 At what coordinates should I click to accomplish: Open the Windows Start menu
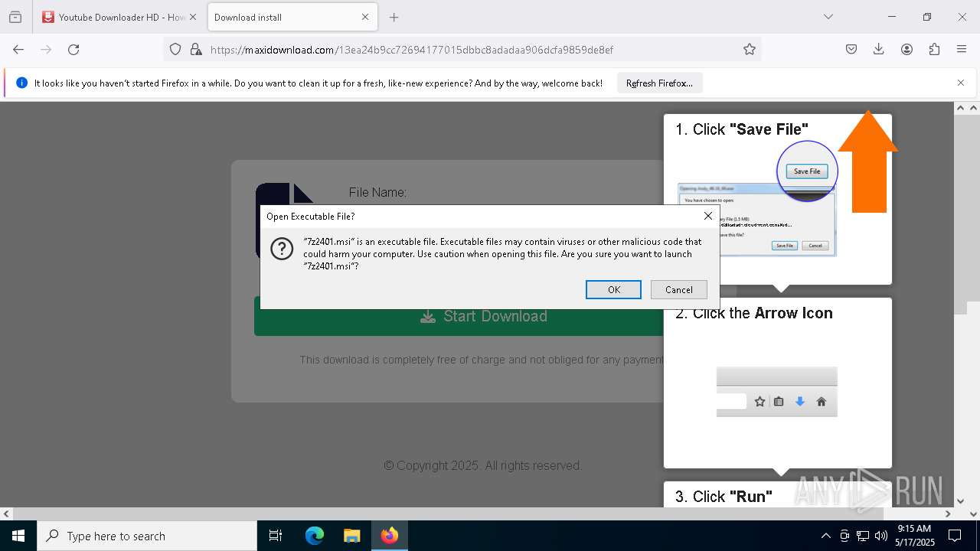(18, 536)
